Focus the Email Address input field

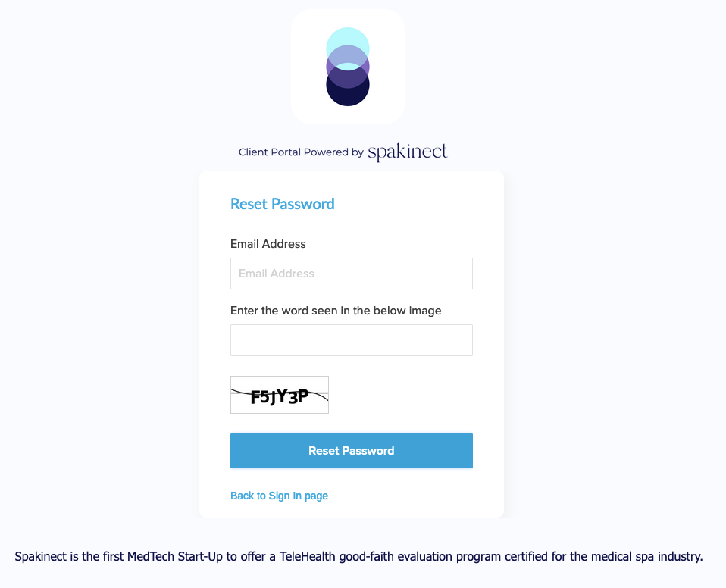coord(352,274)
